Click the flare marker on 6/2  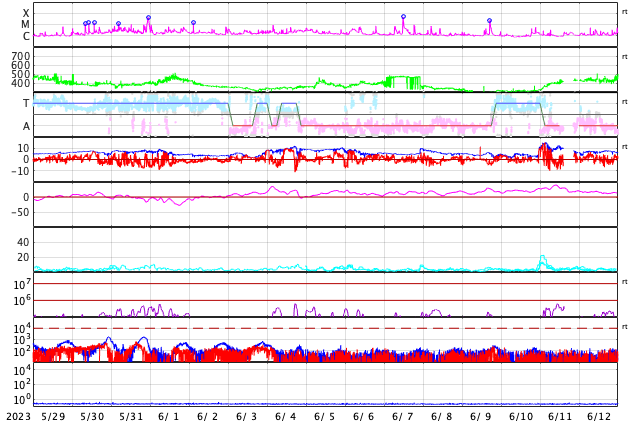click(193, 23)
